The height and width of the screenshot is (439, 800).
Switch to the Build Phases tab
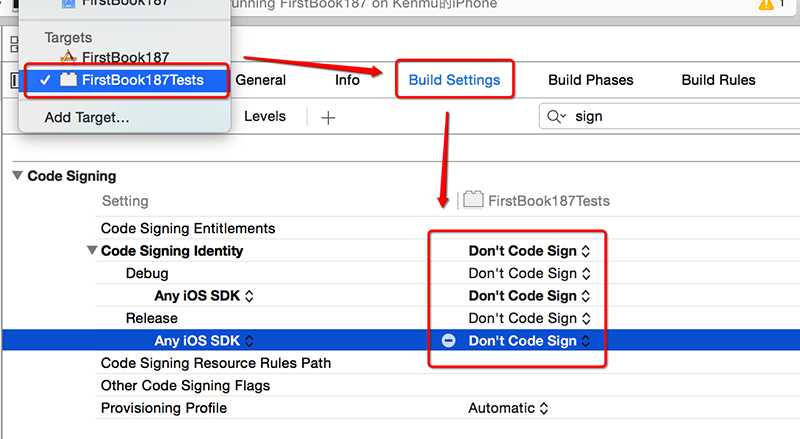(591, 80)
